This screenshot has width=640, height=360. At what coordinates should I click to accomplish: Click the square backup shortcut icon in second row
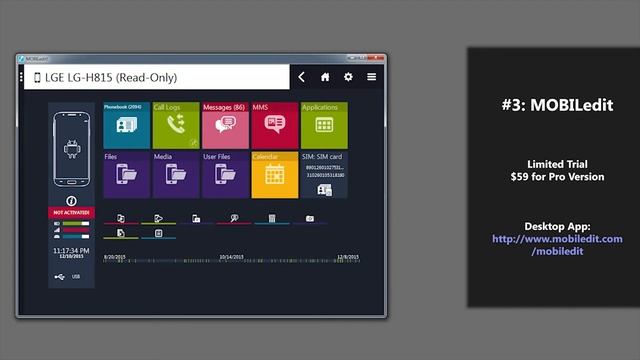click(x=158, y=233)
